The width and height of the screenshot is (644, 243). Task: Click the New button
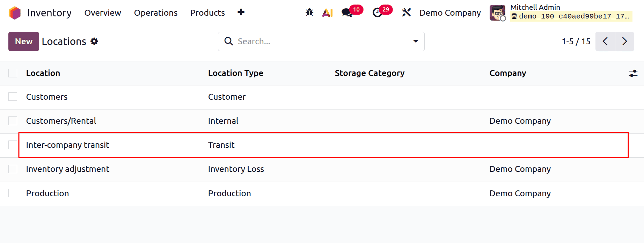(24, 41)
